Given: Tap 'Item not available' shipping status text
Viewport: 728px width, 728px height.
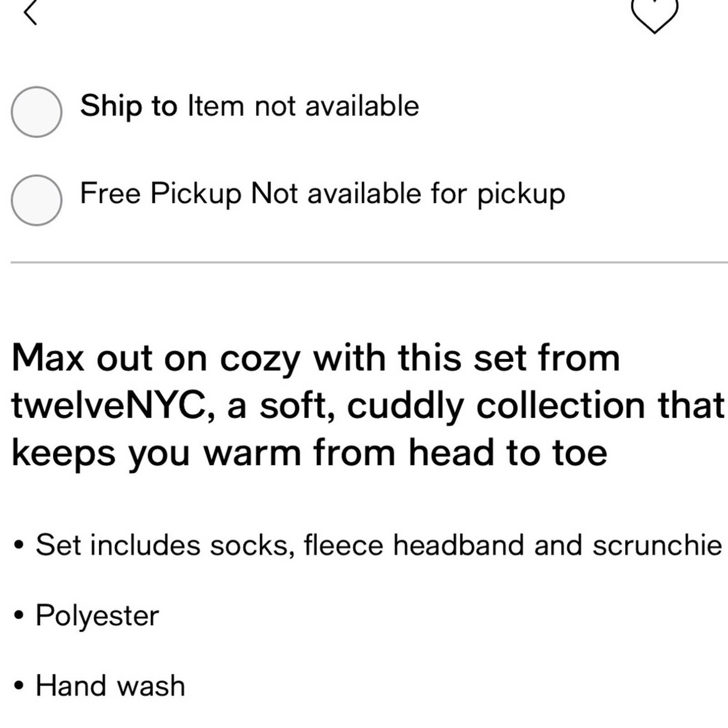Looking at the screenshot, I should [x=303, y=106].
